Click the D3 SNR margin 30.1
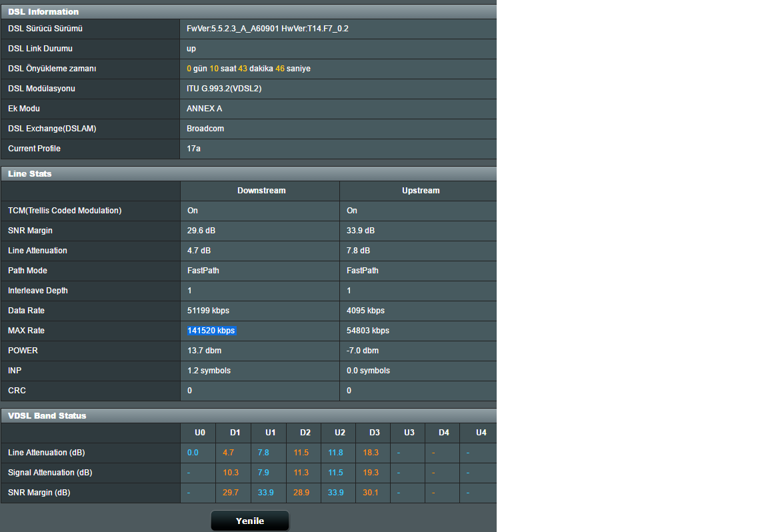The image size is (768, 532). [x=371, y=492]
